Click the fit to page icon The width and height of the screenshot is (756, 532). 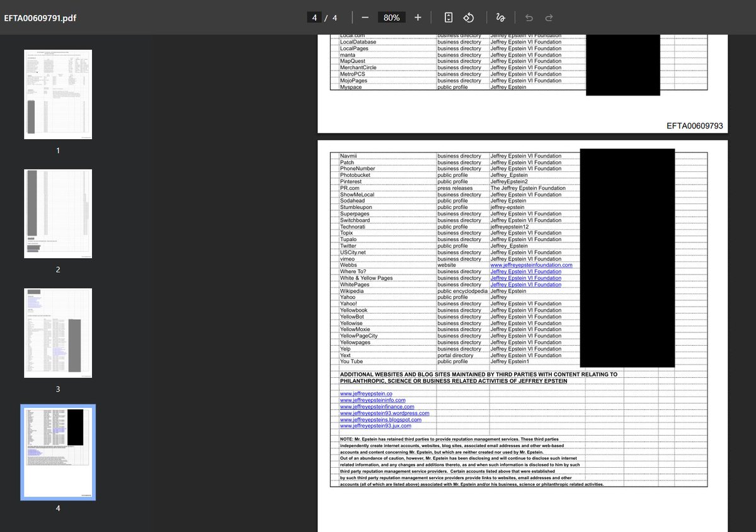(448, 18)
